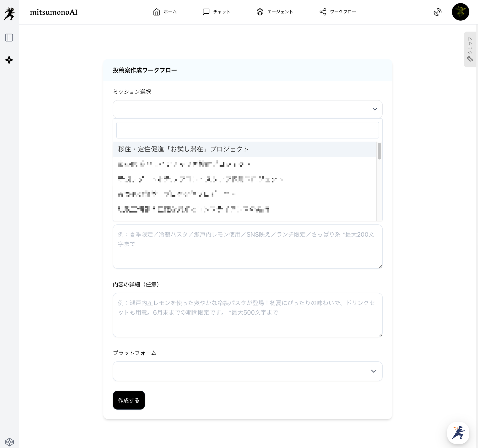Click the satellite dish icon in header
The height and width of the screenshot is (448, 478).
[x=437, y=12]
